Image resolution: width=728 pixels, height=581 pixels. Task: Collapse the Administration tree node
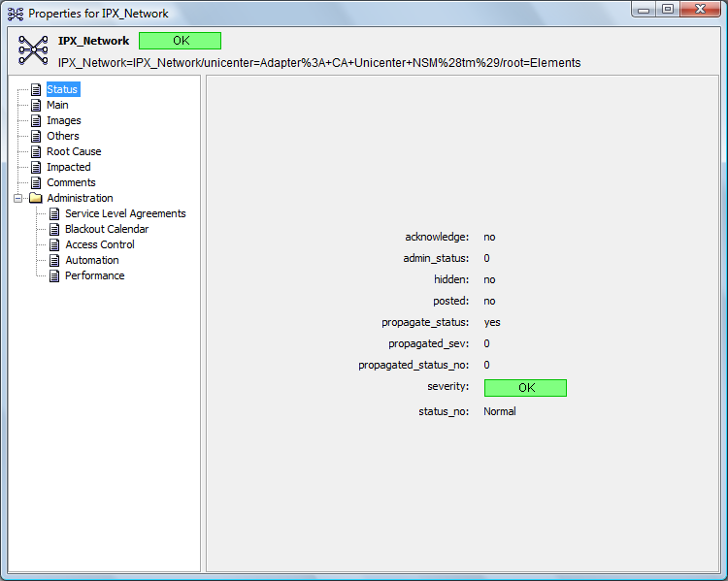(17, 198)
